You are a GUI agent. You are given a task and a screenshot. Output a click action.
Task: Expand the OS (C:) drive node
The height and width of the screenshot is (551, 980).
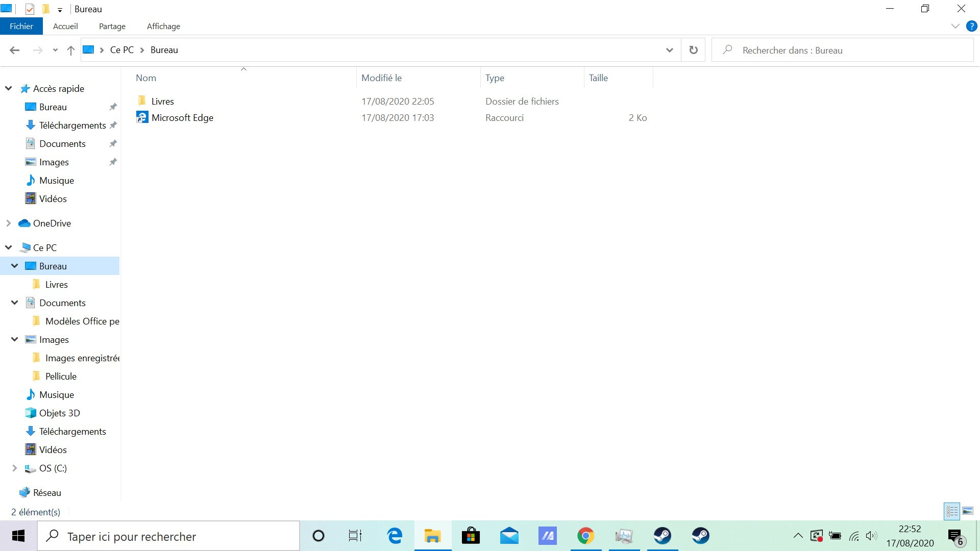click(14, 468)
